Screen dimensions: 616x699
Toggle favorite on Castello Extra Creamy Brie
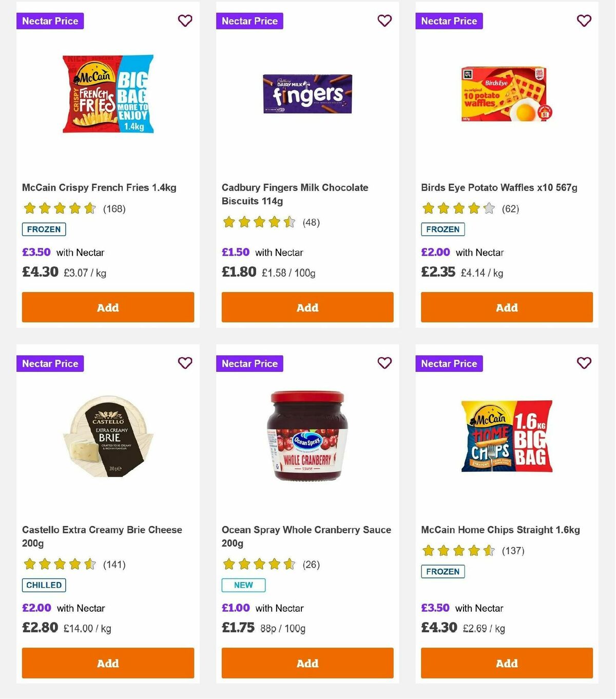[185, 363]
